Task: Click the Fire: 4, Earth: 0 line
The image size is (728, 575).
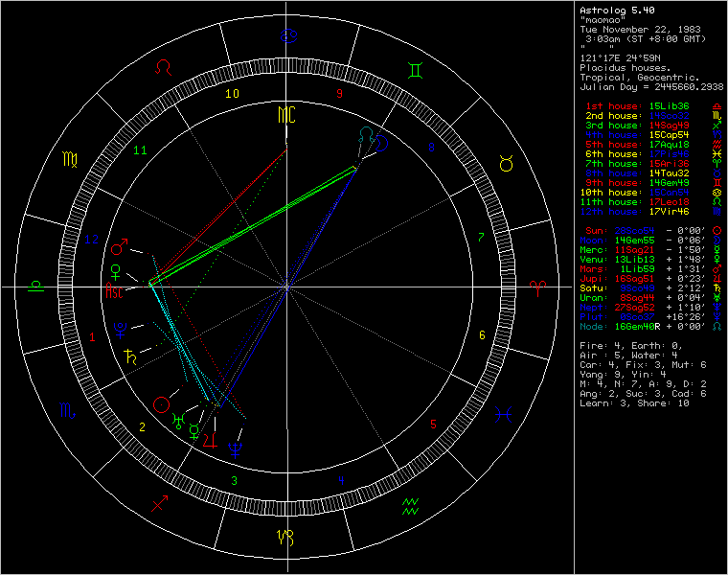Action: [x=631, y=346]
